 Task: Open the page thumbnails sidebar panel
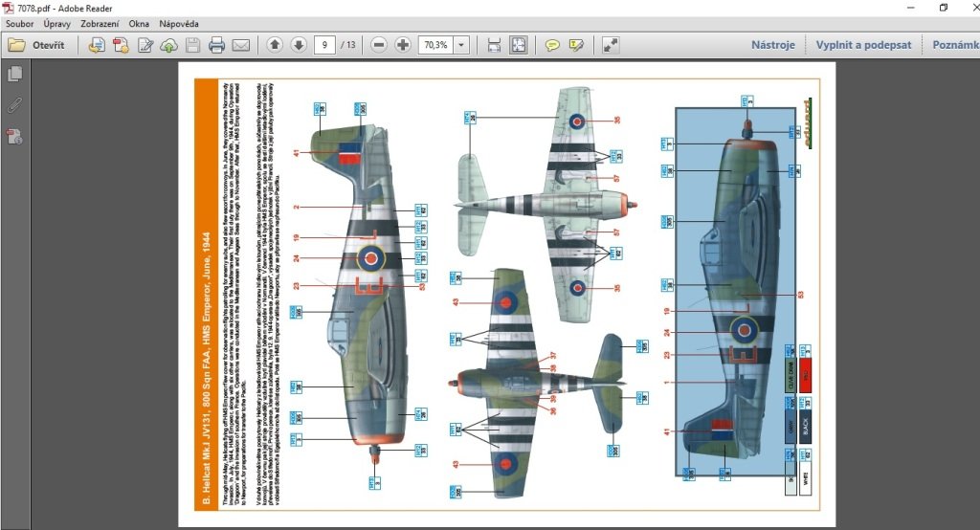[x=14, y=74]
